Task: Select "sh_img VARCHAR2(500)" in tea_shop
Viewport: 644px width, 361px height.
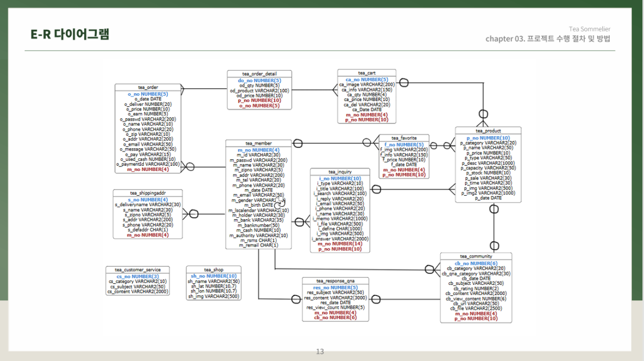Action: click(214, 297)
